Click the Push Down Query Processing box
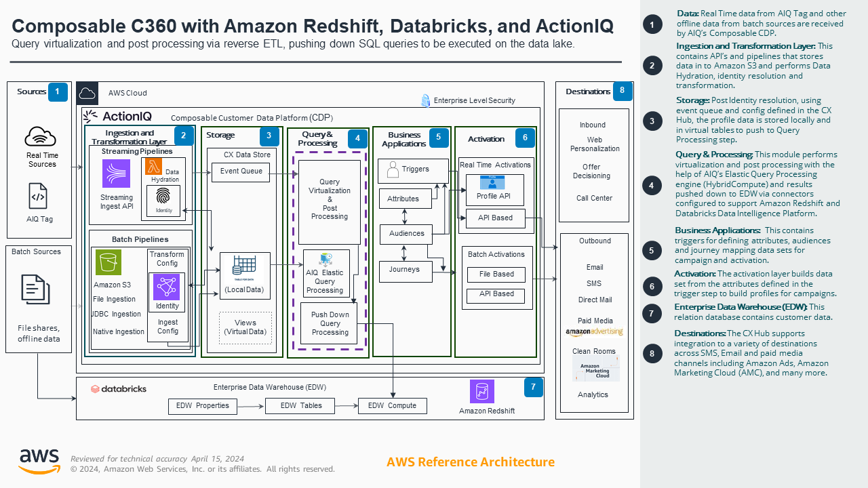868x488 pixels. click(x=330, y=324)
